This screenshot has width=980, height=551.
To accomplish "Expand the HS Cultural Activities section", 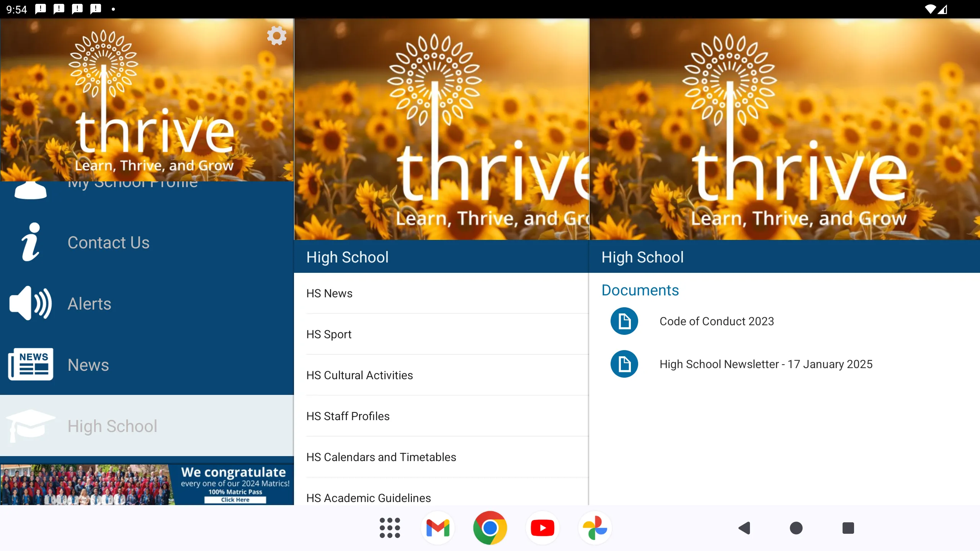I will 359,375.
